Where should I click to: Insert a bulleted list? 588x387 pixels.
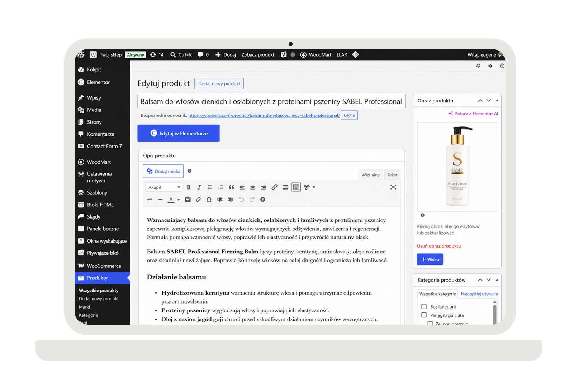210,187
